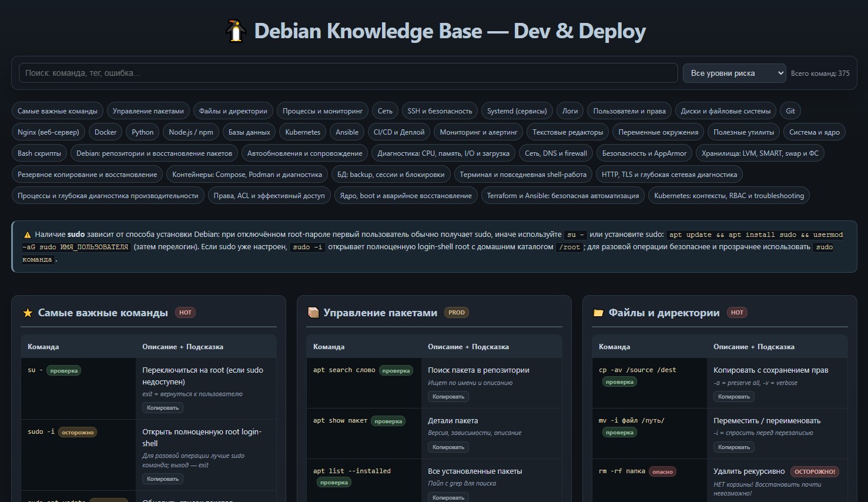This screenshot has height=502, width=868.
Task: Choose Debian: репозитории и восстановление пакетов chip
Action: 154,153
